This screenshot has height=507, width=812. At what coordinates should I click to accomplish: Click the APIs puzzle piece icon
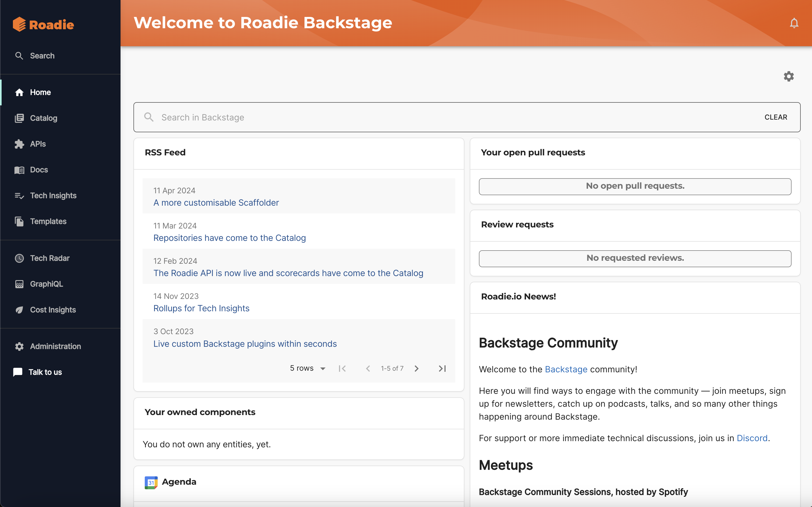click(19, 144)
